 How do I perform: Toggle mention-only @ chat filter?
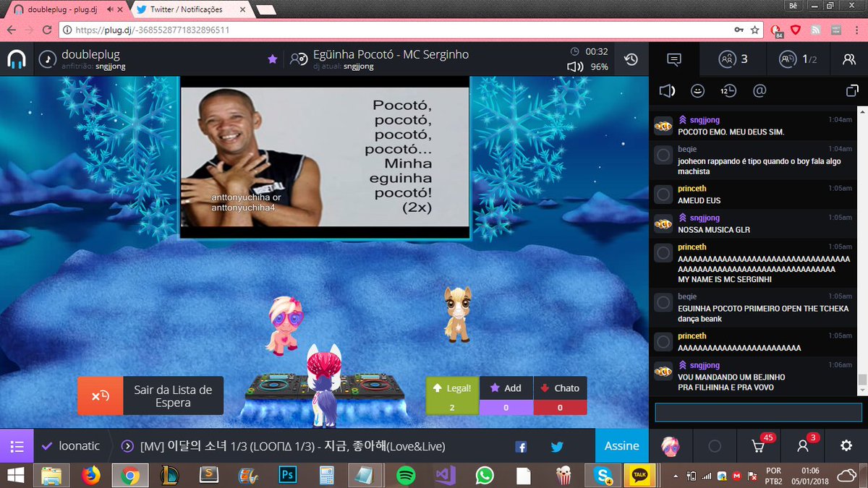(x=759, y=90)
